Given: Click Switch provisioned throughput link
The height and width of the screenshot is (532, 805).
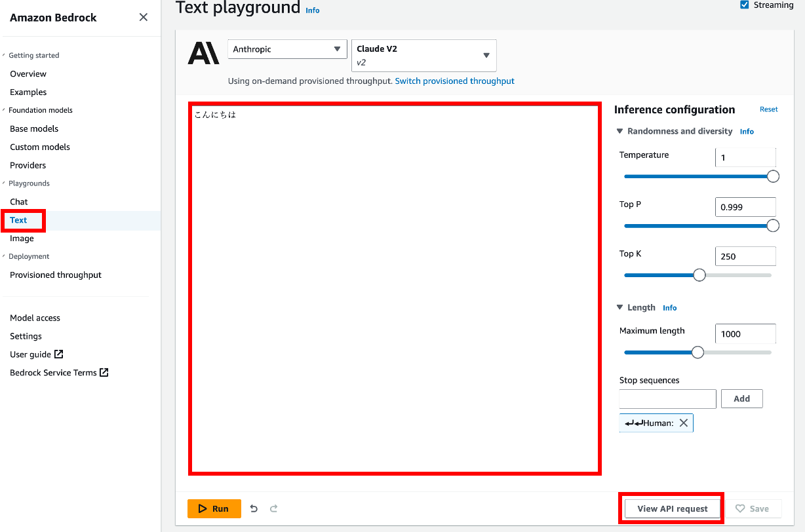Looking at the screenshot, I should pos(455,81).
